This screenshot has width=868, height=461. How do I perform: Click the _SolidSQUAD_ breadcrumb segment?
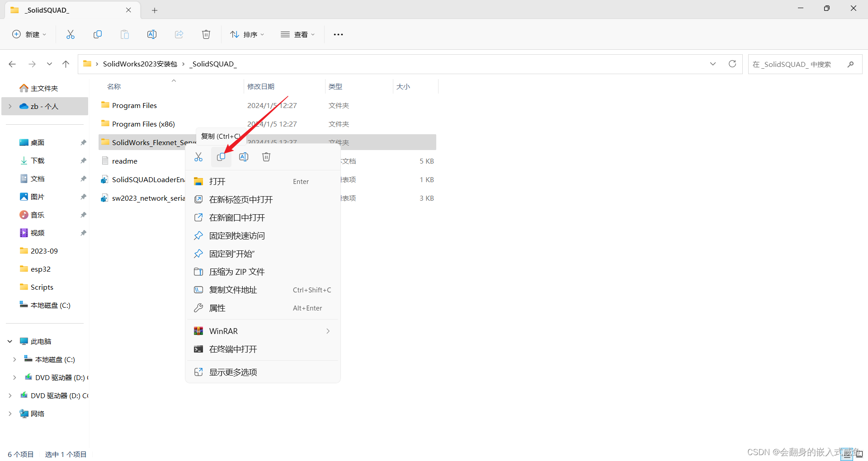point(213,64)
